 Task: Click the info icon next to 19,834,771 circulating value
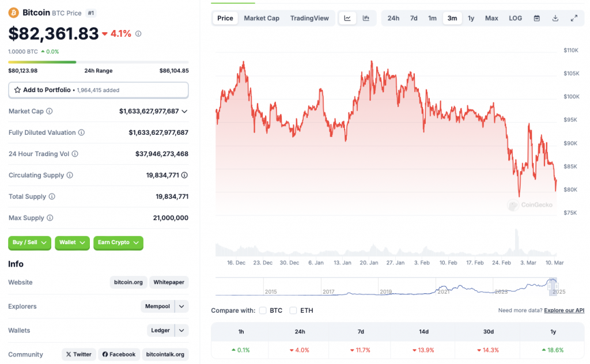[184, 175]
